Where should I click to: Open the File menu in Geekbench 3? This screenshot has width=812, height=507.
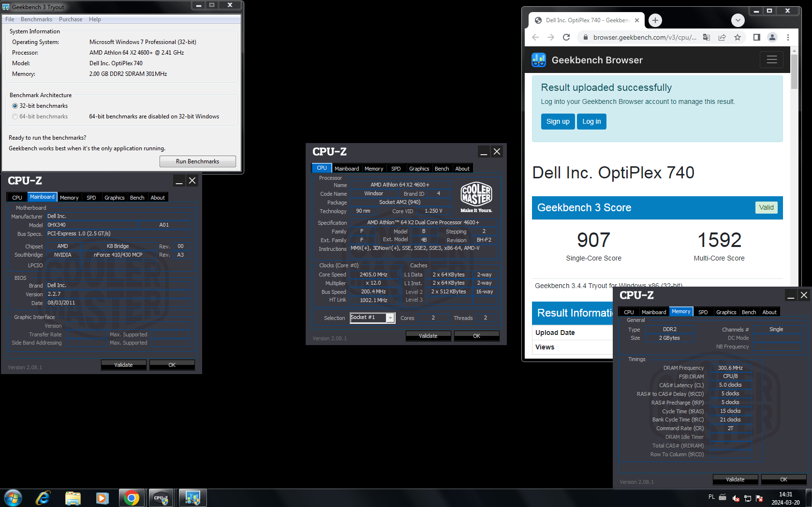pos(10,19)
